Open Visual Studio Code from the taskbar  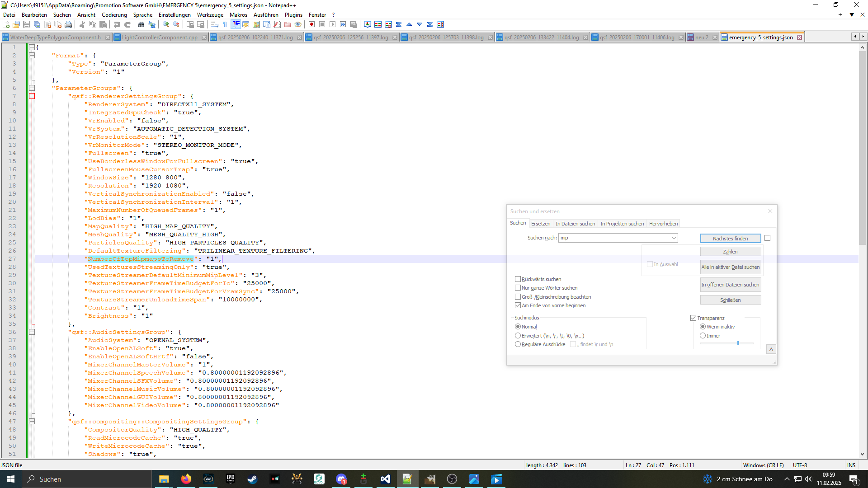tap(385, 479)
